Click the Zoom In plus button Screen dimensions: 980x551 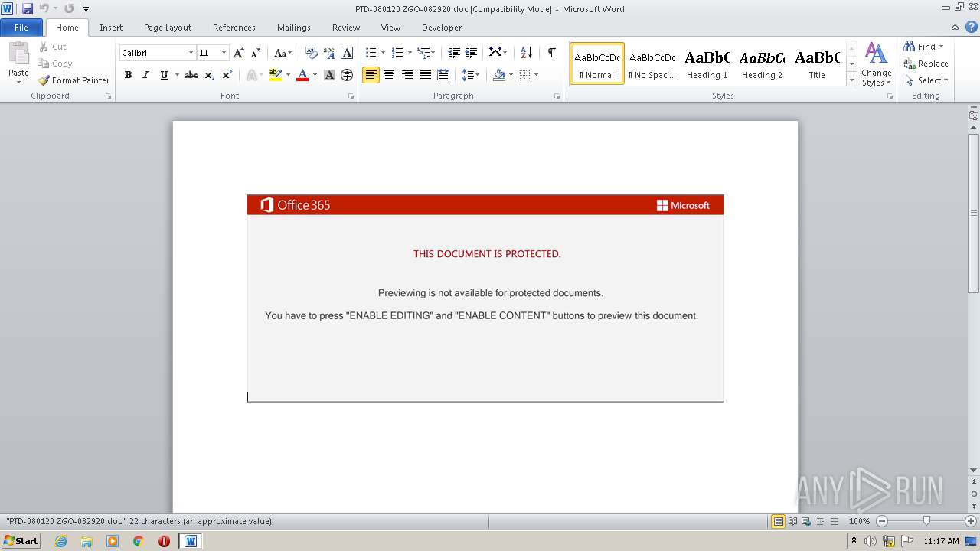click(971, 521)
